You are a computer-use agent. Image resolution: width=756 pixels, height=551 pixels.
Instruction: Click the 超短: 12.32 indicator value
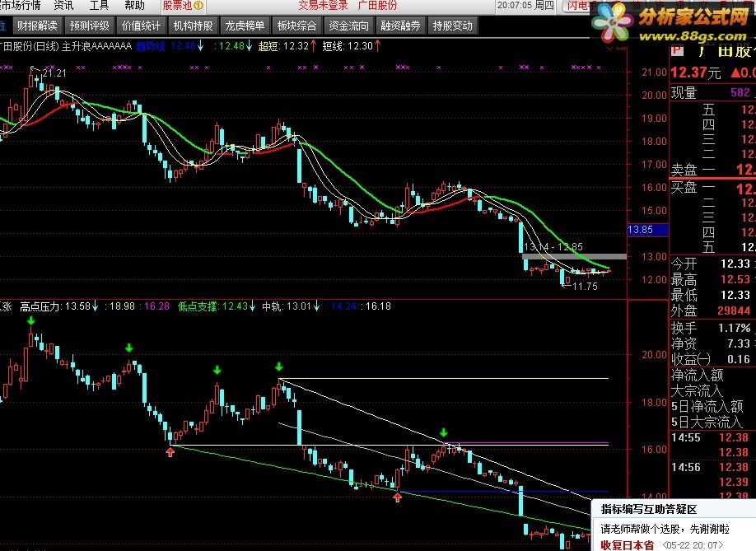[x=287, y=46]
